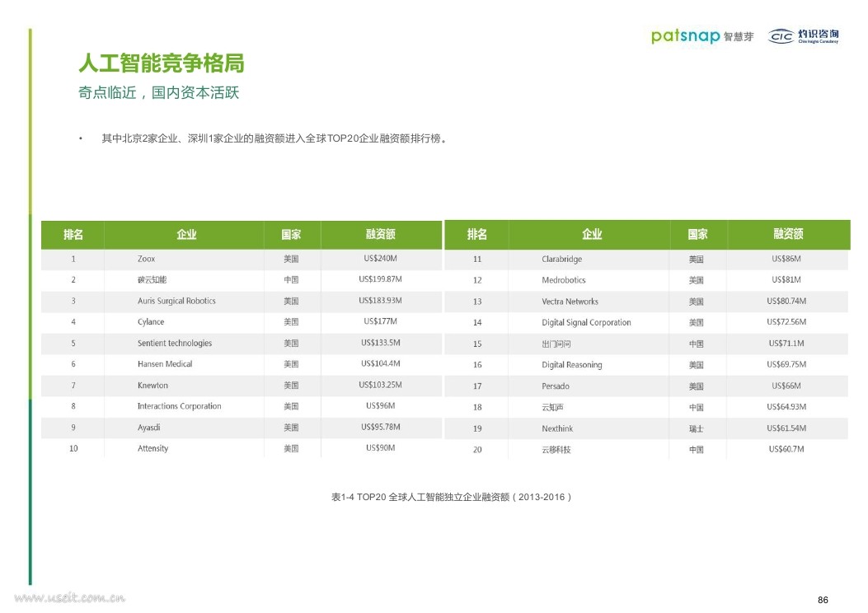Click the US$60.7M funding value
Image resolution: width=868 pixels, height=613 pixels.
[786, 449]
